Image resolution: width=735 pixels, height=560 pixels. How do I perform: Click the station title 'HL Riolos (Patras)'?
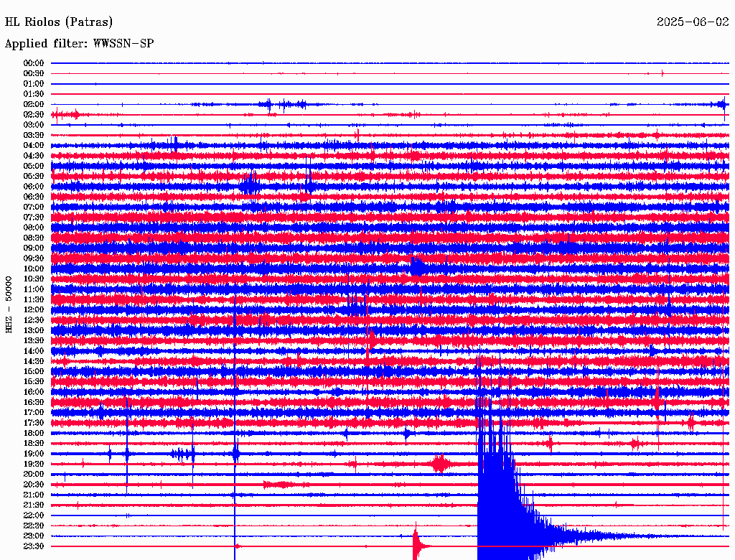click(x=59, y=22)
